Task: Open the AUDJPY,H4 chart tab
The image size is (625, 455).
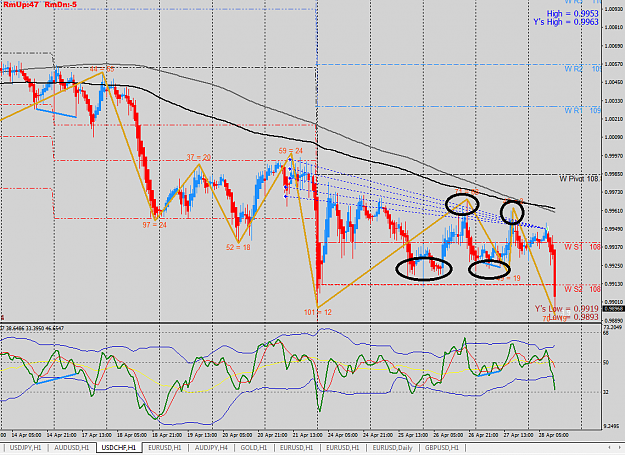Action: 211,448
